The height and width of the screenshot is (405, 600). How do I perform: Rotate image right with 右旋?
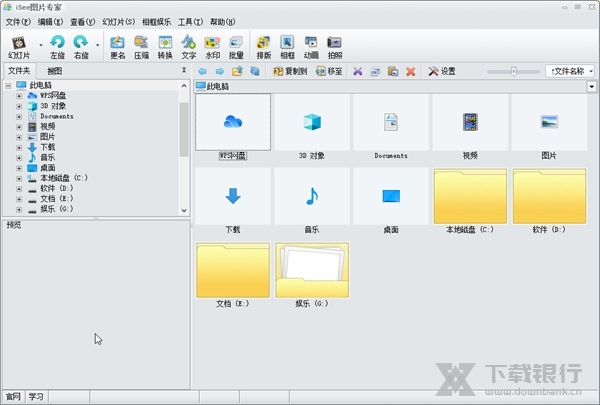(81, 47)
